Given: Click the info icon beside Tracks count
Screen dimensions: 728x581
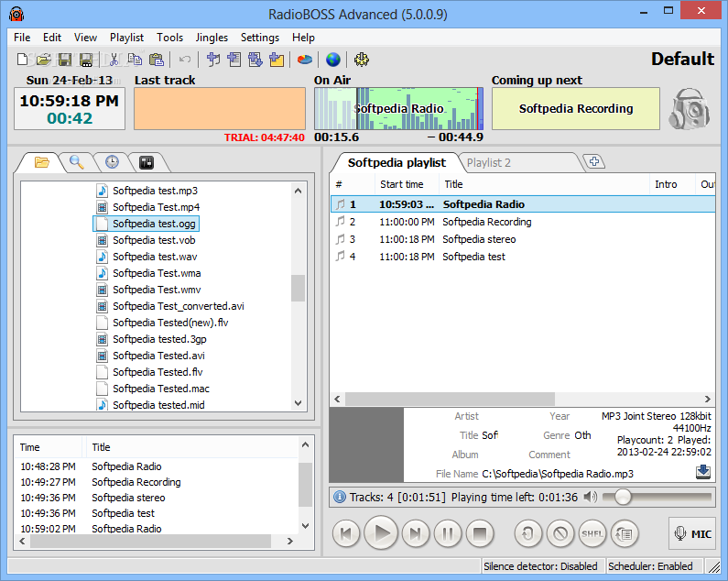Looking at the screenshot, I should [340, 497].
